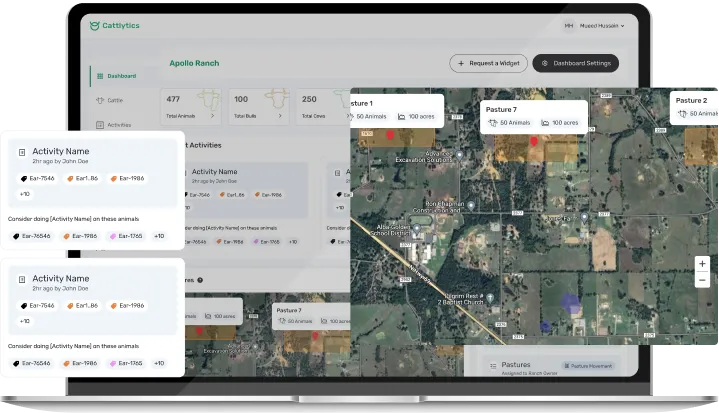Select the Pasture 2 card on the map

point(694,107)
